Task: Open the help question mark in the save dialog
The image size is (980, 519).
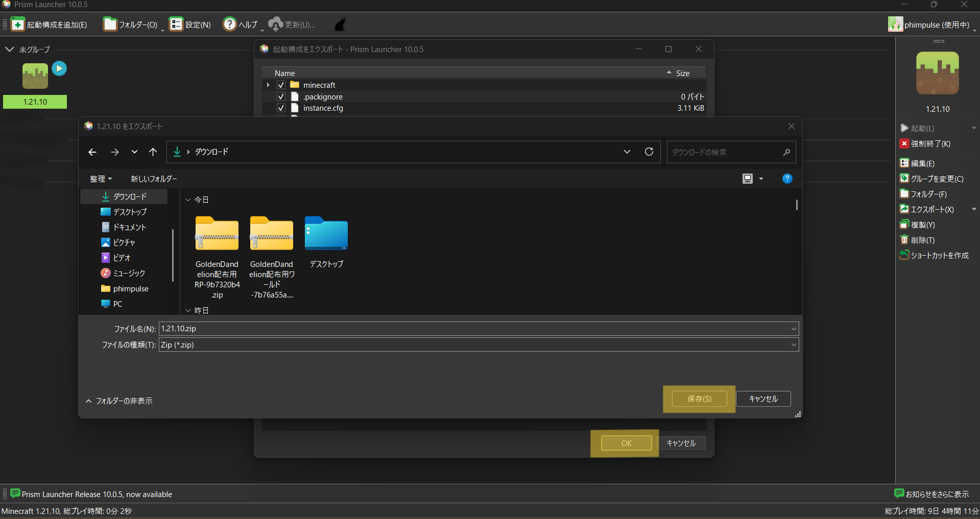Action: coord(787,179)
